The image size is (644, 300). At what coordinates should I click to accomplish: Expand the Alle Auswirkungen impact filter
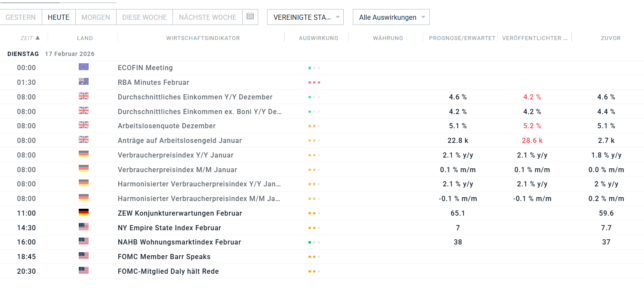pyautogui.click(x=391, y=17)
